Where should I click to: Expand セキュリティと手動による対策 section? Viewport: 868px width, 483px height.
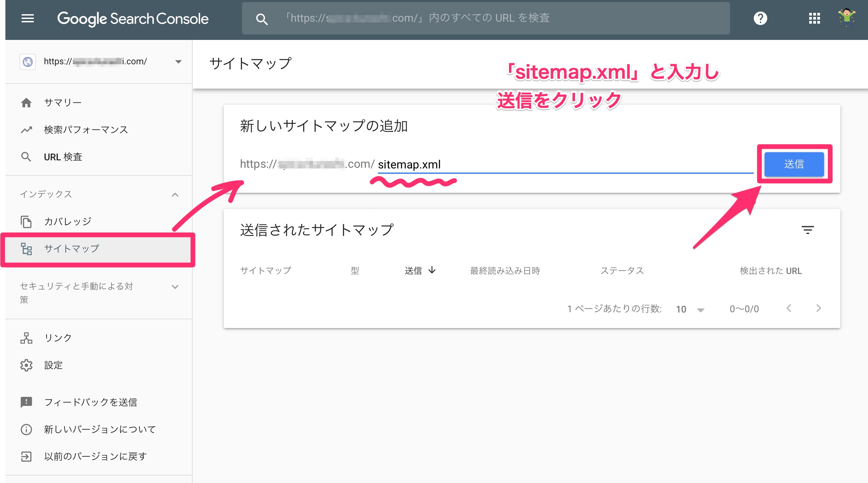175,287
